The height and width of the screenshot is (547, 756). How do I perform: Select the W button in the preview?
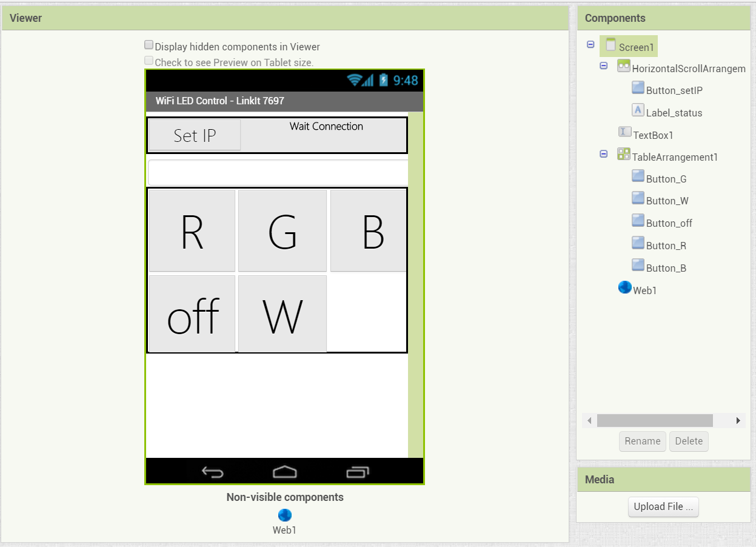(x=283, y=314)
